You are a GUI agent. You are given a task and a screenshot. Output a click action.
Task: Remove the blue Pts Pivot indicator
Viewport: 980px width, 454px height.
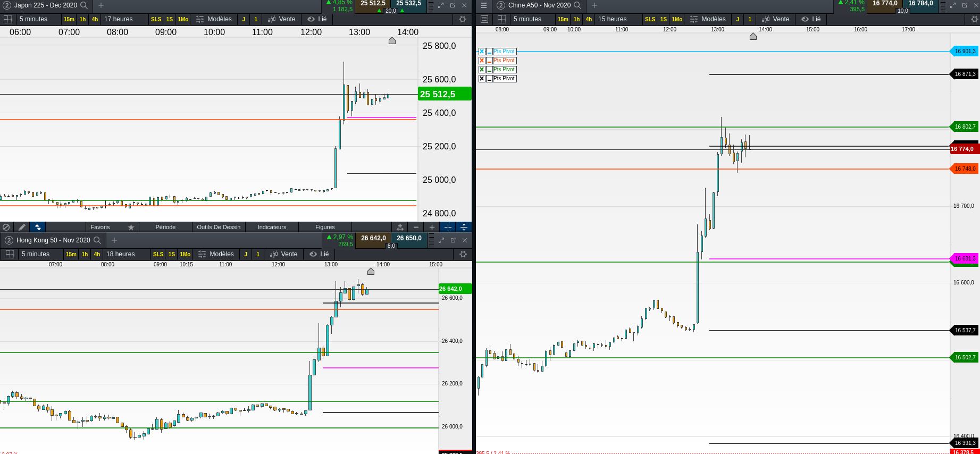click(482, 52)
